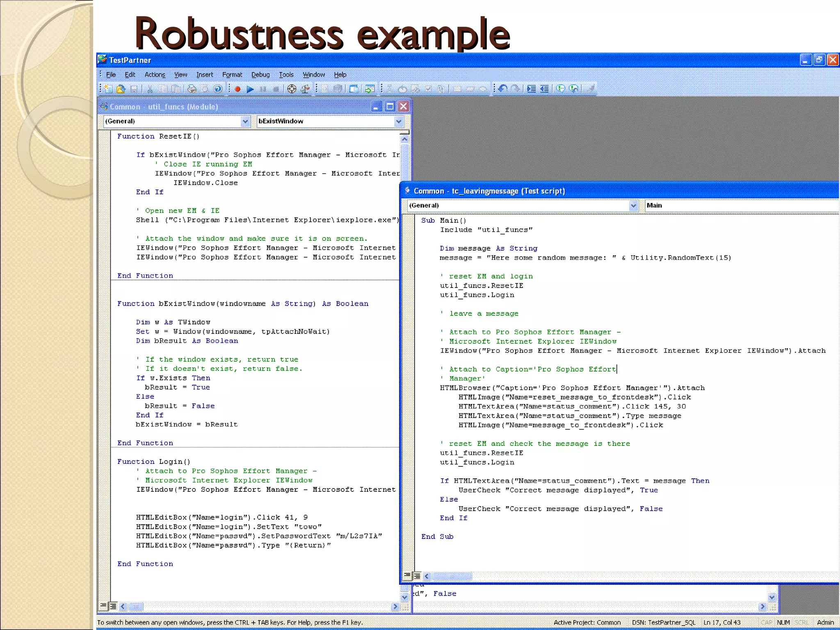This screenshot has height=630, width=840.
Task: Run the script with the blue Play button
Action: point(250,89)
